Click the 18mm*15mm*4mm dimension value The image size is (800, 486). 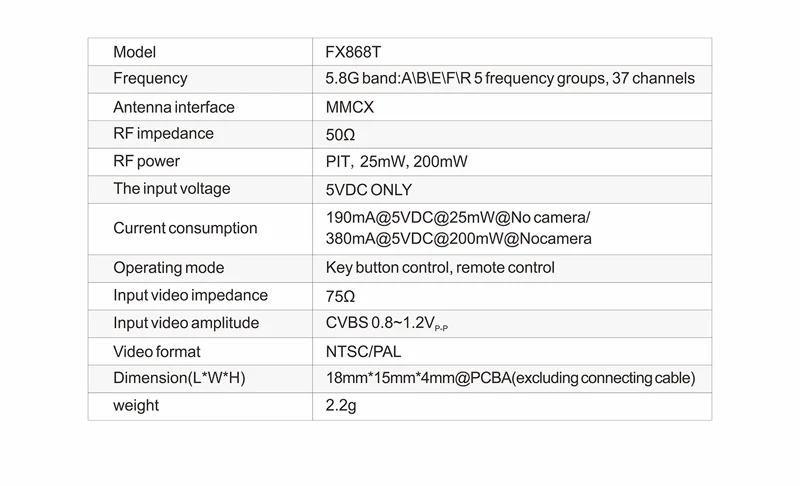510,378
